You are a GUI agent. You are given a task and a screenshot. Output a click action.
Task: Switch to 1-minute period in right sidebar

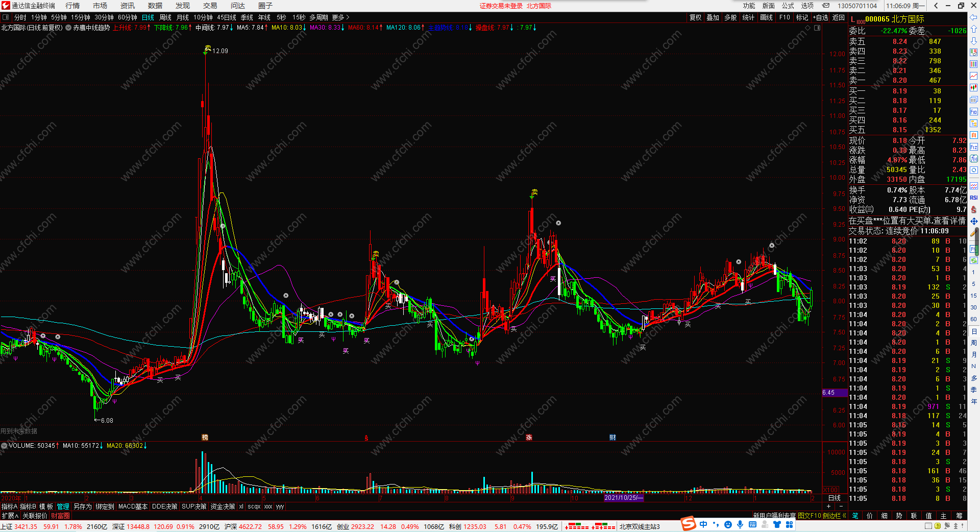pos(974,272)
